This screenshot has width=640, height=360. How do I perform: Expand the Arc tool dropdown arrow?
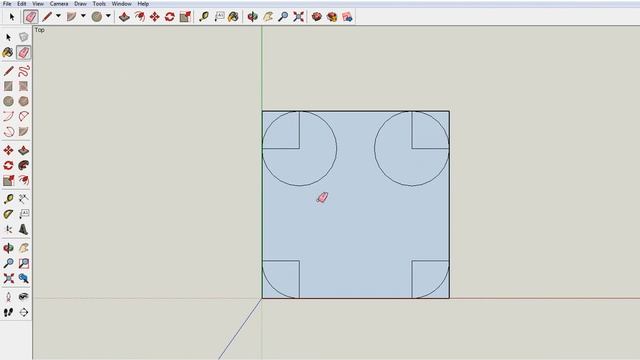pos(83,16)
